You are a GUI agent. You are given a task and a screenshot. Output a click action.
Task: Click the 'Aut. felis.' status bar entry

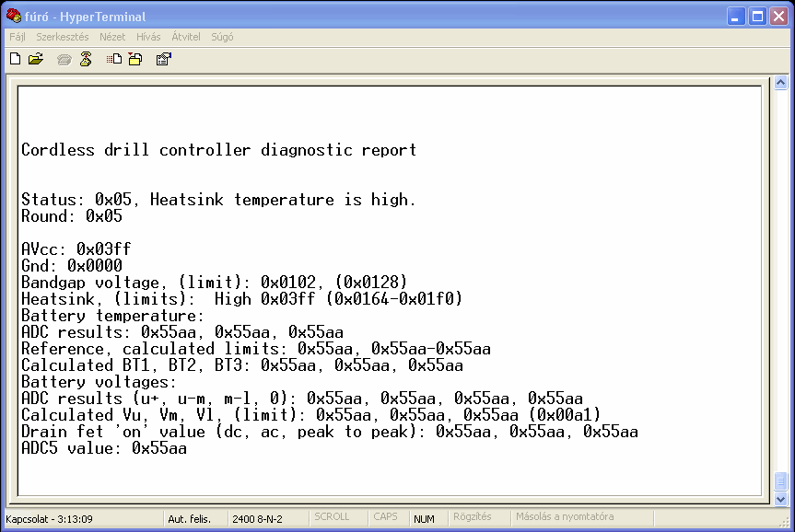pos(189,519)
